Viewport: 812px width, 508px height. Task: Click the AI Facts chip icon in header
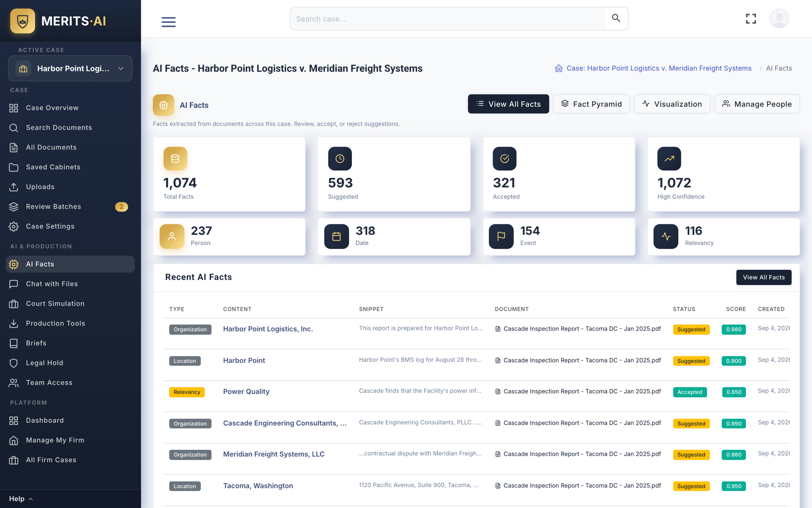click(x=163, y=105)
